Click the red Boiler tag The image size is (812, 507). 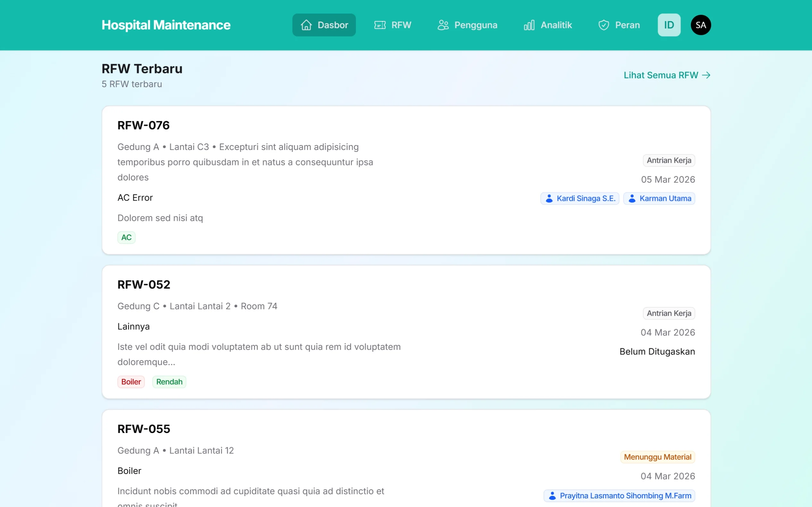click(x=131, y=382)
